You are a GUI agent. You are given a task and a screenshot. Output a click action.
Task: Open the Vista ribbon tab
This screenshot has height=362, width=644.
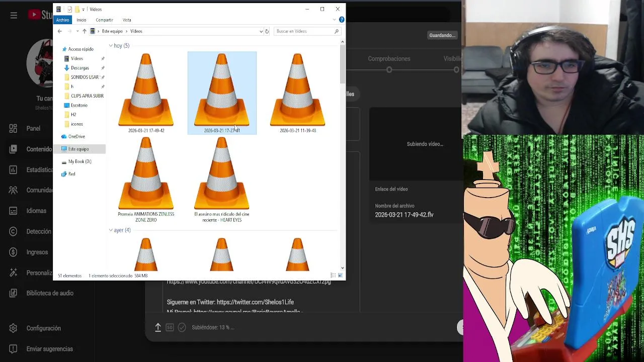pos(127,20)
